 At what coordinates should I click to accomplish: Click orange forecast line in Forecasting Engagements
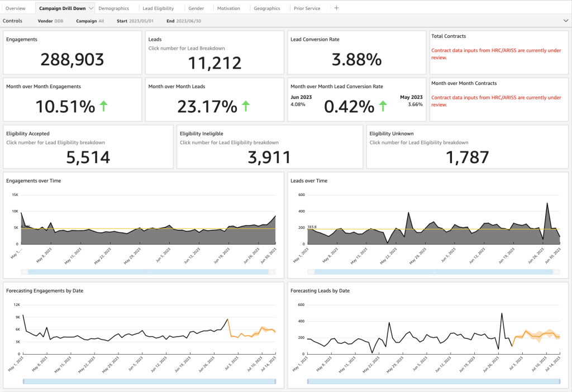click(252, 334)
